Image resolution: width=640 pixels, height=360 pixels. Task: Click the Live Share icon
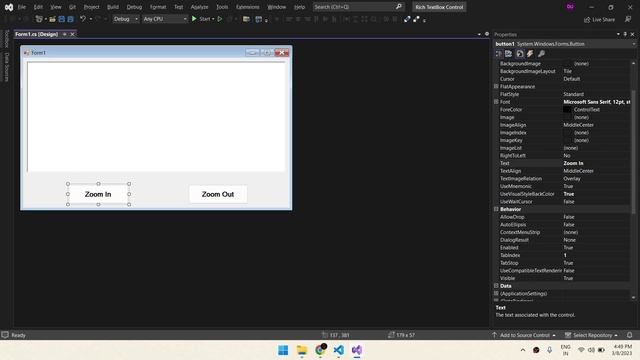[587, 20]
